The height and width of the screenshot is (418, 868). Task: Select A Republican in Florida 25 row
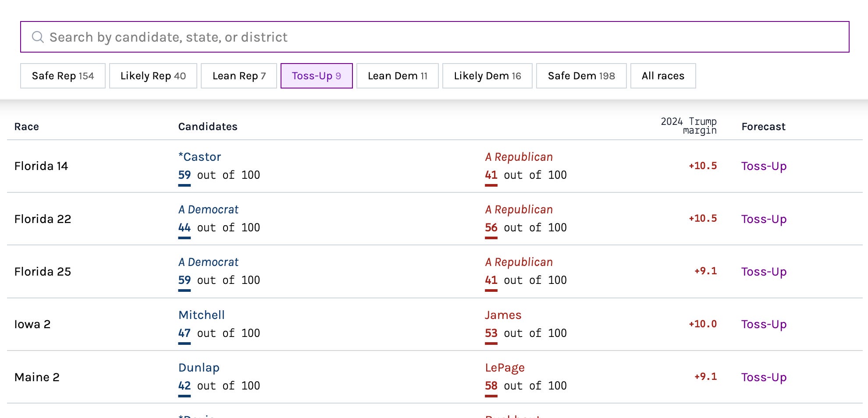(519, 262)
